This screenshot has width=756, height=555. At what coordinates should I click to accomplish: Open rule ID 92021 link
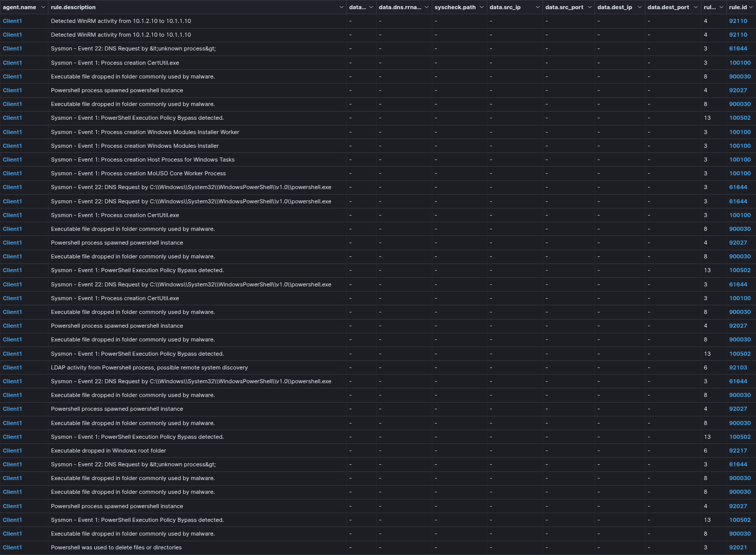[x=738, y=547]
